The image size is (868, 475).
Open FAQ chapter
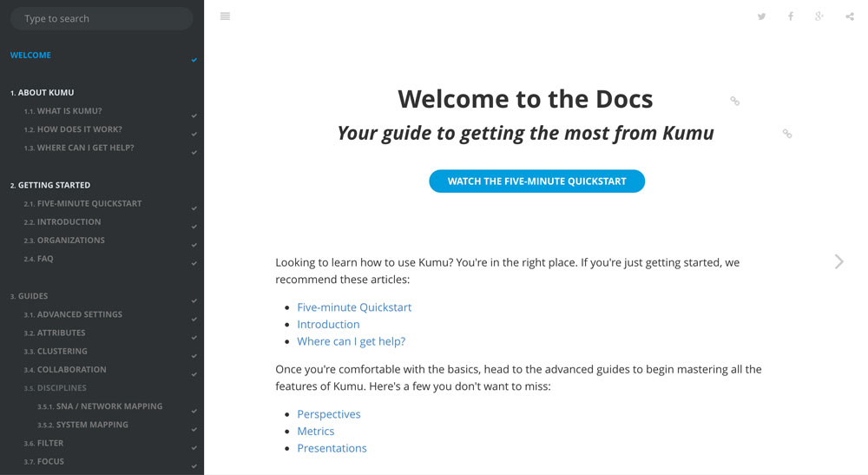[x=38, y=259]
